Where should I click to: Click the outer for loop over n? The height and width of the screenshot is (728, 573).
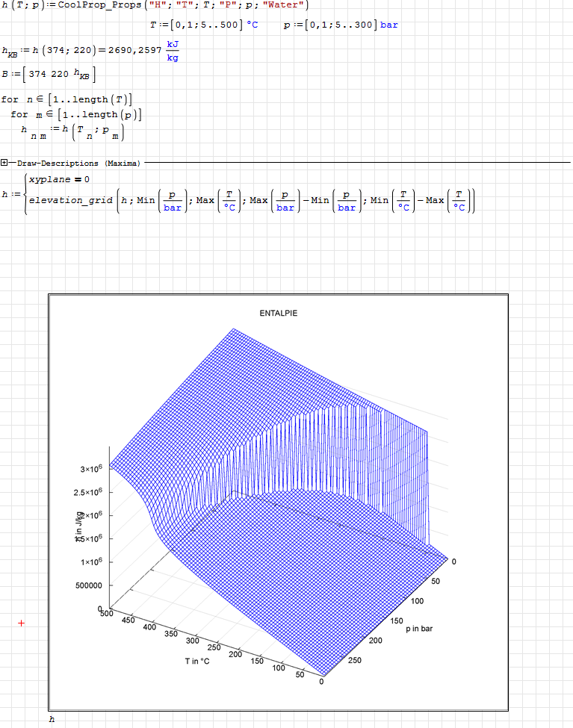tap(67, 99)
